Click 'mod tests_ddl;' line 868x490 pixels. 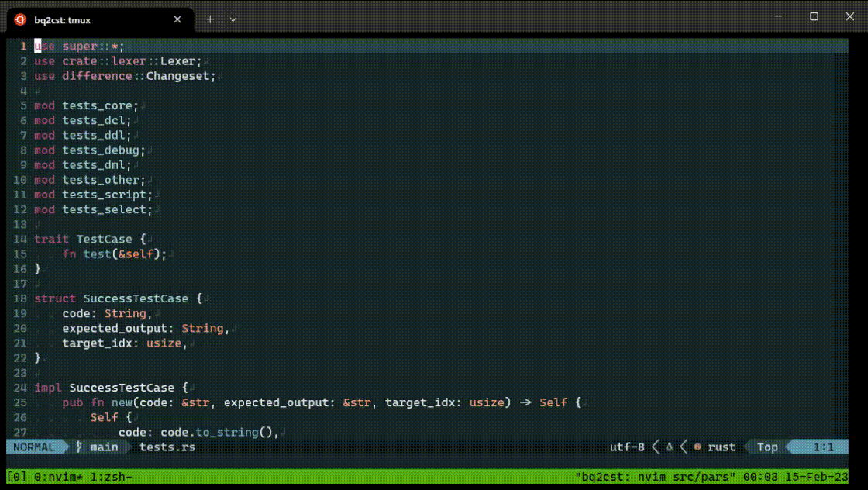click(x=82, y=135)
